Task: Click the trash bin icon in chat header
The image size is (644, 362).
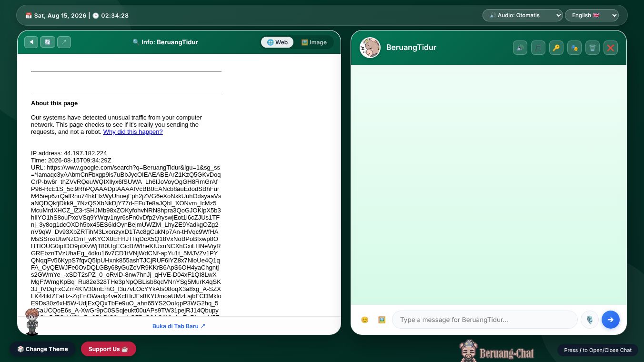Action: tap(593, 48)
